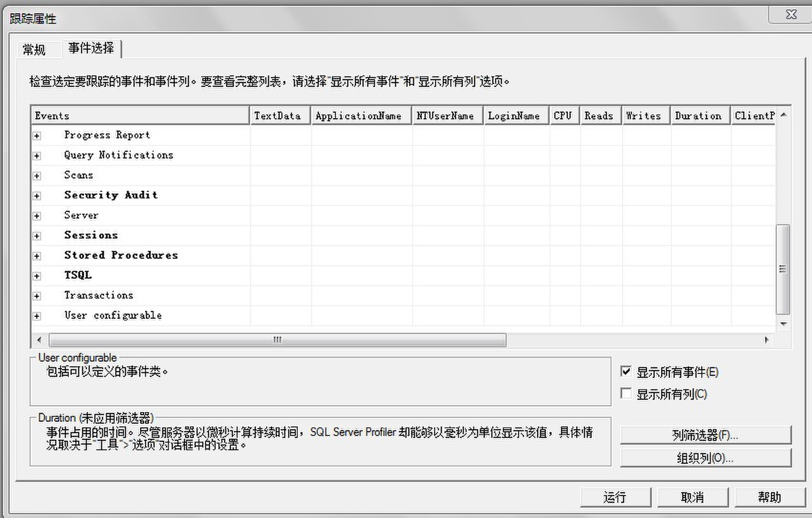Image resolution: width=812 pixels, height=518 pixels.
Task: Select the Scans row text
Action: (79, 175)
